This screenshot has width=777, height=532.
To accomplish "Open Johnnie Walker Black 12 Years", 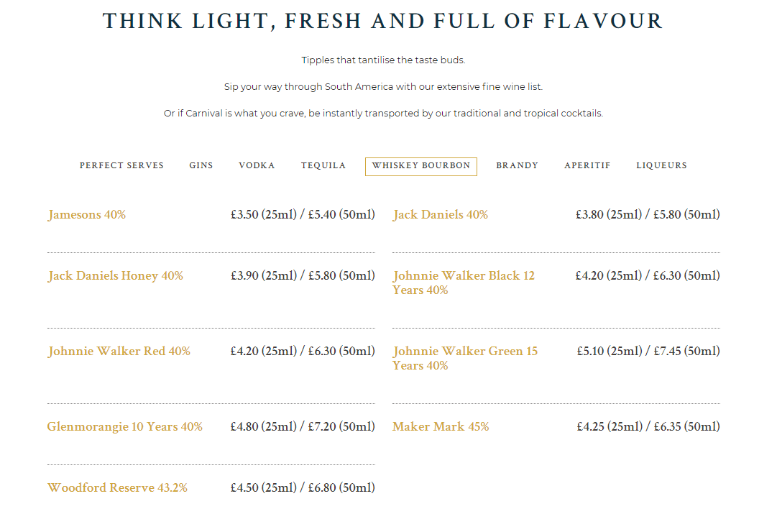I will (464, 283).
